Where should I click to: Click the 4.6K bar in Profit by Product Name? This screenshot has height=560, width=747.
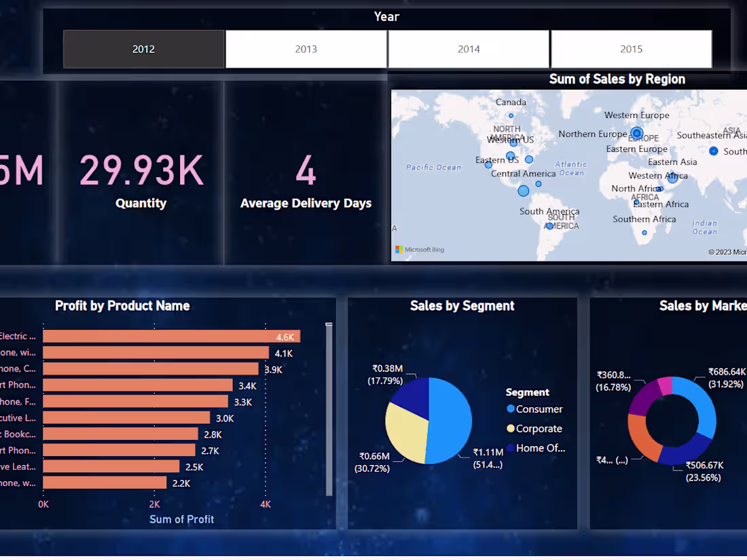[x=170, y=336]
